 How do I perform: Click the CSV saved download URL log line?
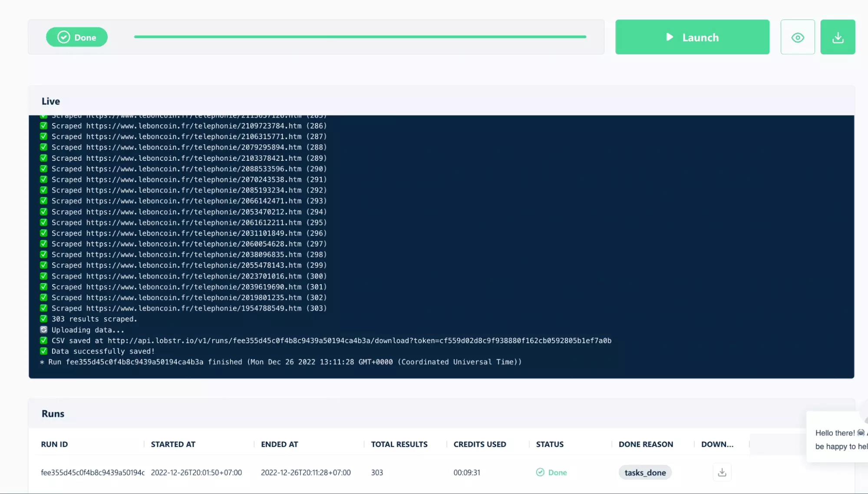[331, 341]
